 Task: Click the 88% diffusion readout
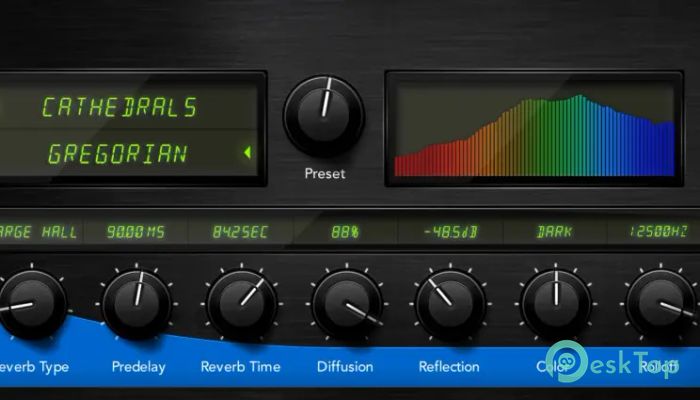[x=345, y=232]
